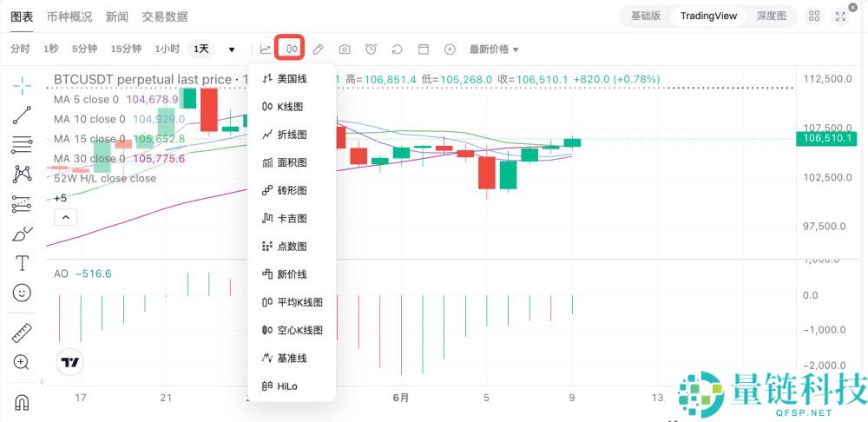Screen dimensions: 868x422
Task: Open the indicators line-chart icon
Action: coord(266,49)
